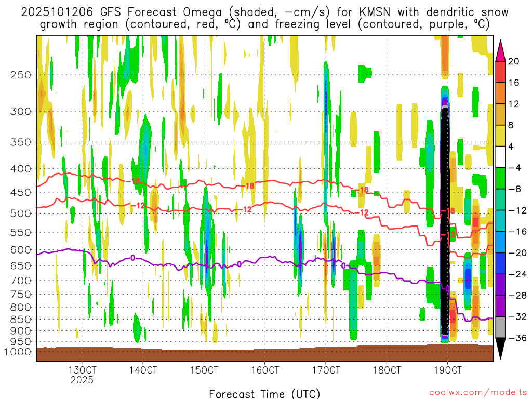The image size is (532, 399).
Task: Click the 650 pressure level label
Action: tap(21, 265)
